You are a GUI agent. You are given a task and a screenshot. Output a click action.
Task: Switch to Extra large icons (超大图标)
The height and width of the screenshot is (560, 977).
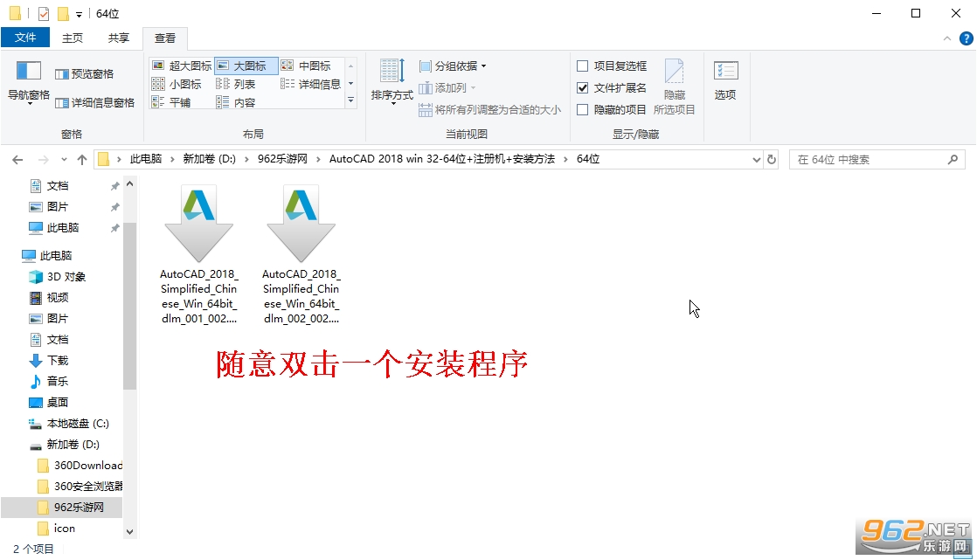point(182,66)
